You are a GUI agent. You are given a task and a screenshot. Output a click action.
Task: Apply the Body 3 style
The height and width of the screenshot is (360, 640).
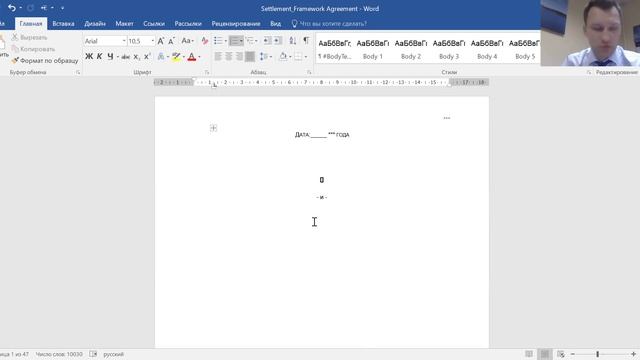coord(449,49)
